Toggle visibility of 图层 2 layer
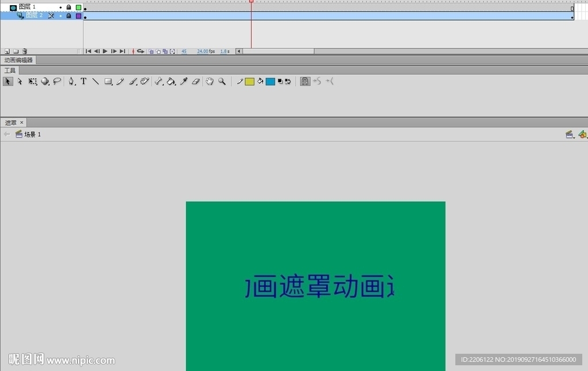Screen dimensions: 588x371 click(60, 16)
